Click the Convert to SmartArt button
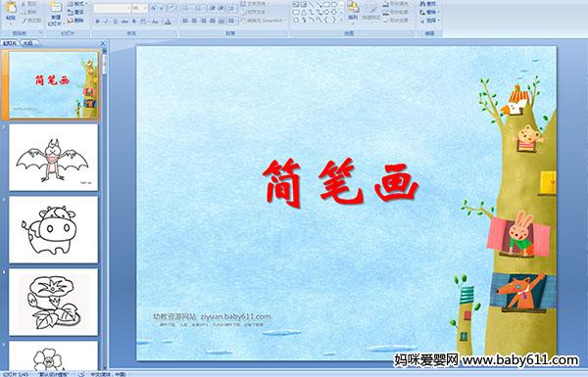 click(264, 21)
